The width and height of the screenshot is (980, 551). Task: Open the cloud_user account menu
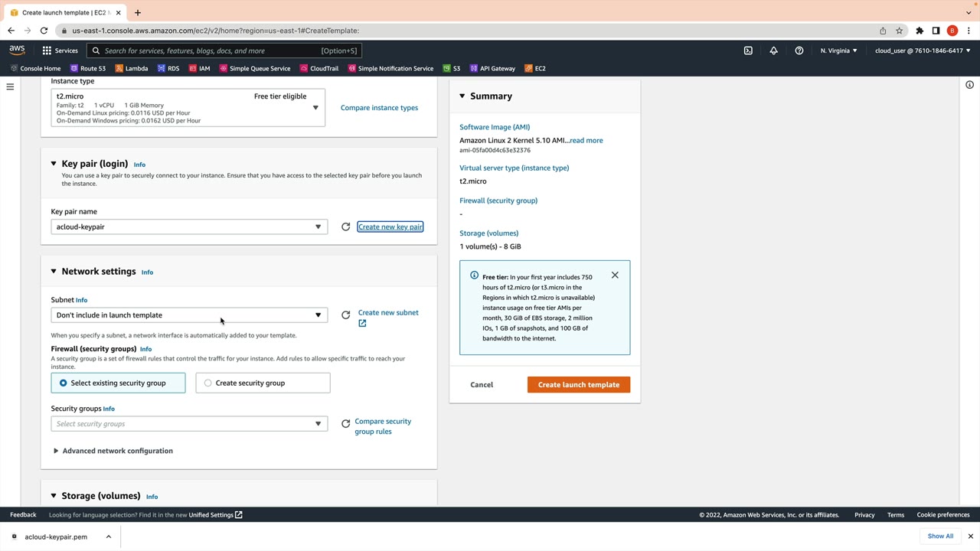[x=923, y=51]
